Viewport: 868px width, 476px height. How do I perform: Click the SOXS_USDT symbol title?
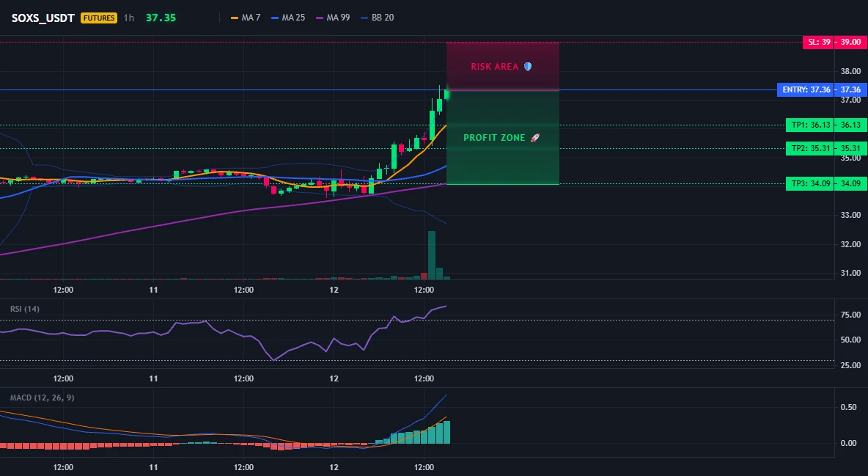point(43,18)
